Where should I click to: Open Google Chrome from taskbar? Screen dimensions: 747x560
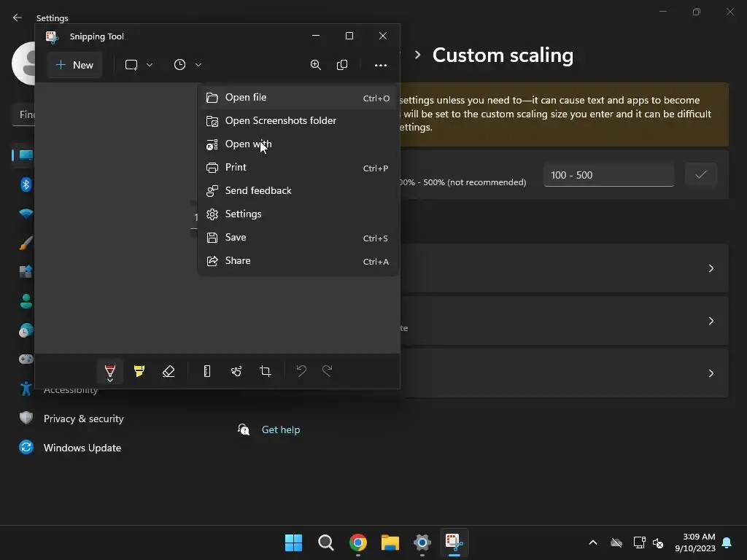[x=358, y=542]
